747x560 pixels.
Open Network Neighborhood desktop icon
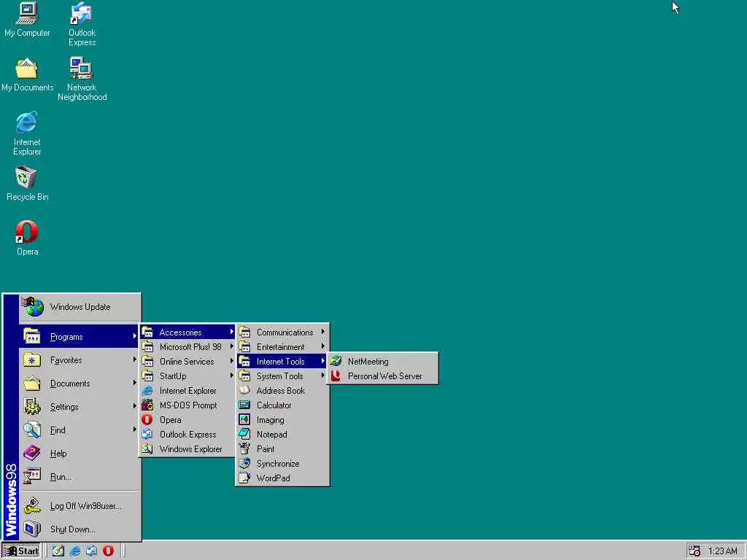[x=82, y=79]
